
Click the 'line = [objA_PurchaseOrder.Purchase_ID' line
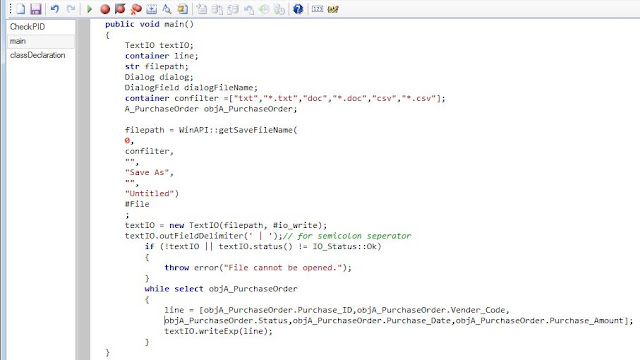[x=337, y=310]
